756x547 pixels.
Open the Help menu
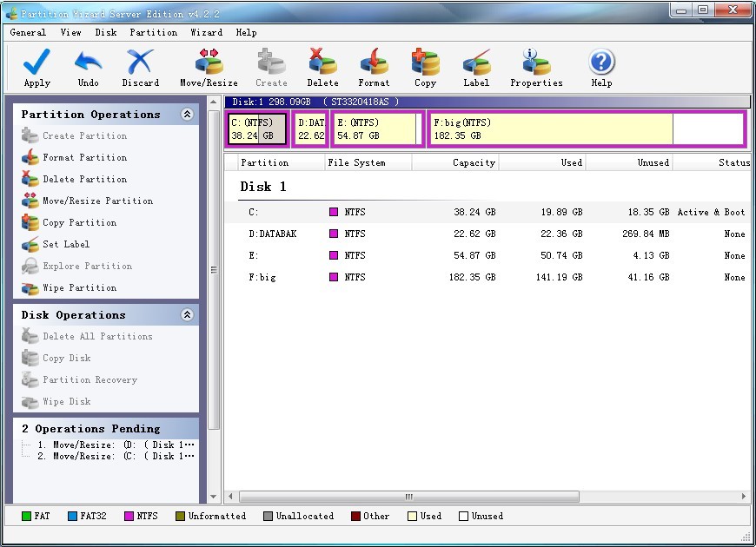[247, 32]
